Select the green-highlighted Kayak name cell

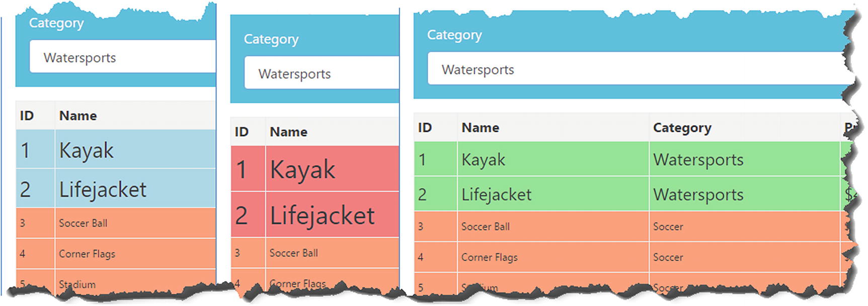click(x=553, y=160)
